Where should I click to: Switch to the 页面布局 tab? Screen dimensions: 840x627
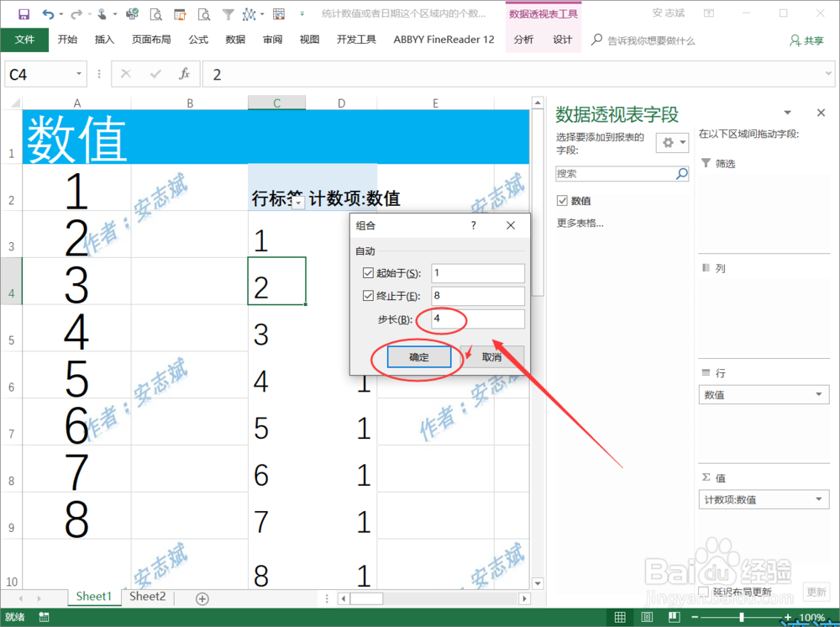coord(151,40)
